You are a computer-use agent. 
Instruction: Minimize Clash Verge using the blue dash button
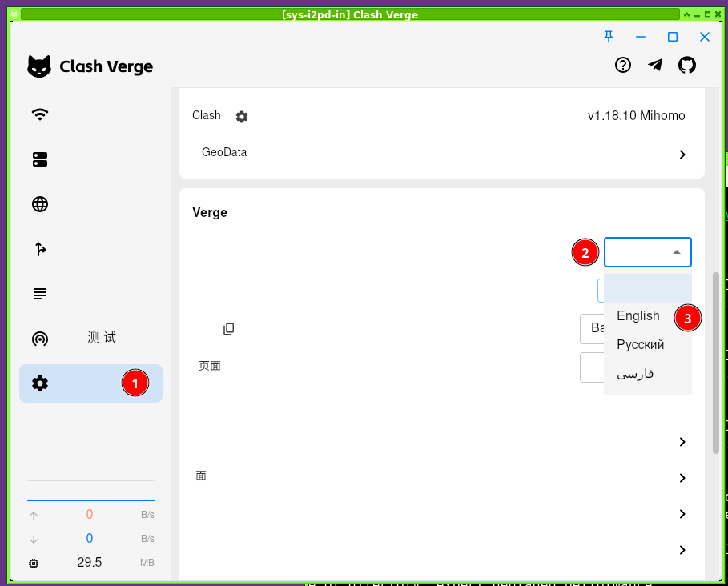pyautogui.click(x=641, y=37)
